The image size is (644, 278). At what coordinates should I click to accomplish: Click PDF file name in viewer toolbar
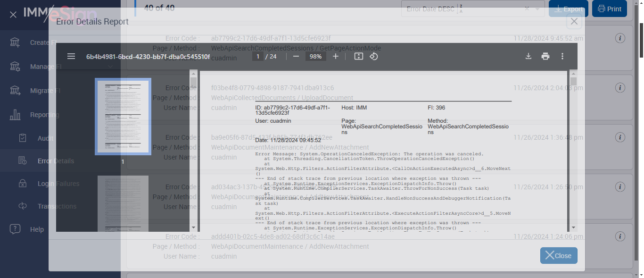point(148,56)
